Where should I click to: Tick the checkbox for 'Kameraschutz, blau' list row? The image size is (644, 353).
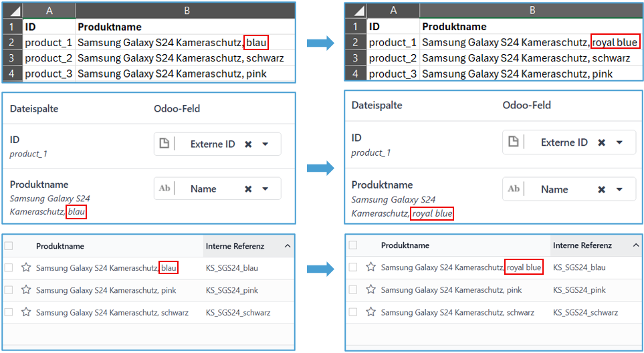(9, 267)
